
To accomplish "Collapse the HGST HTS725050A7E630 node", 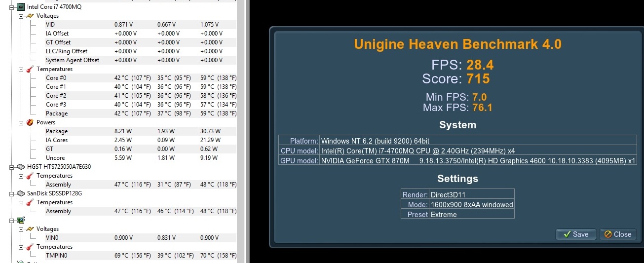I will 12,167.
